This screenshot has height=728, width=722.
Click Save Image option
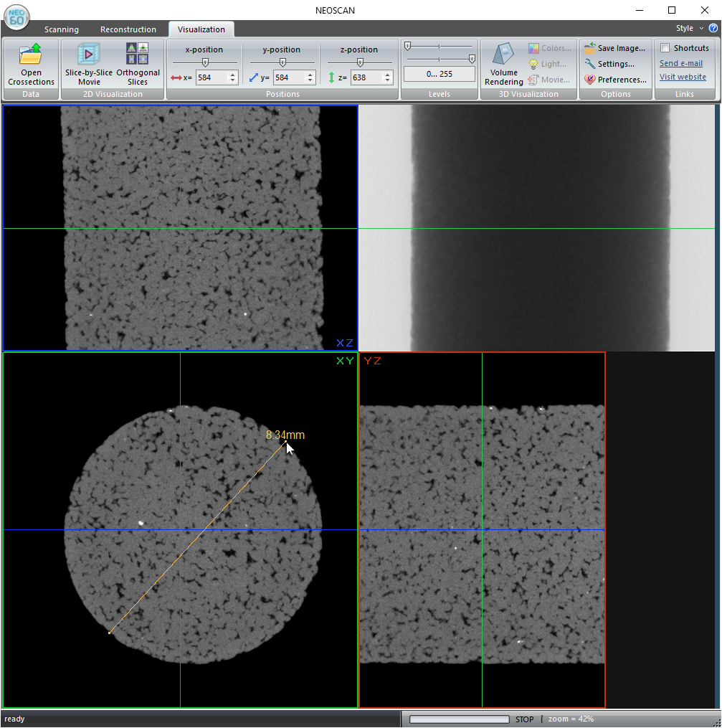[x=614, y=48]
